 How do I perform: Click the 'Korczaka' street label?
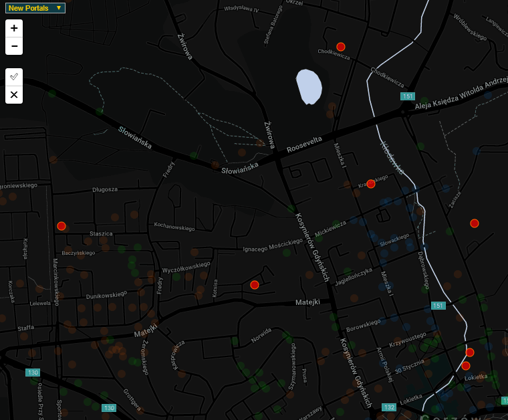click(x=11, y=292)
